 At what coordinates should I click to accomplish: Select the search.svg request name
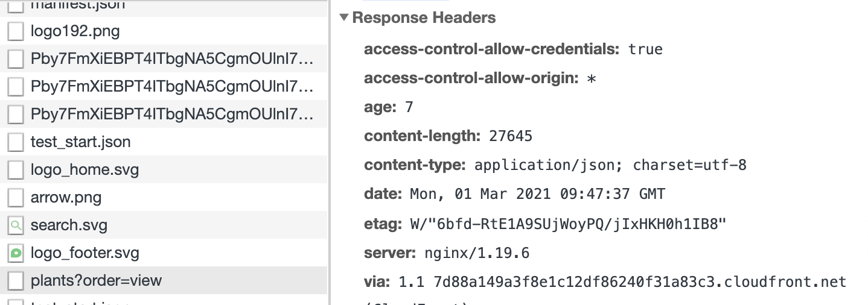[x=69, y=225]
